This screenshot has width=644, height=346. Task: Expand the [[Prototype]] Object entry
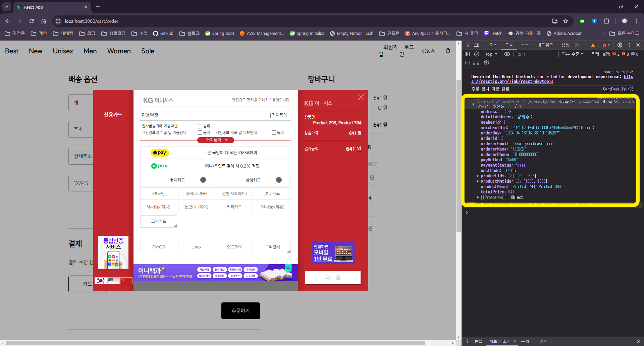[478, 197]
